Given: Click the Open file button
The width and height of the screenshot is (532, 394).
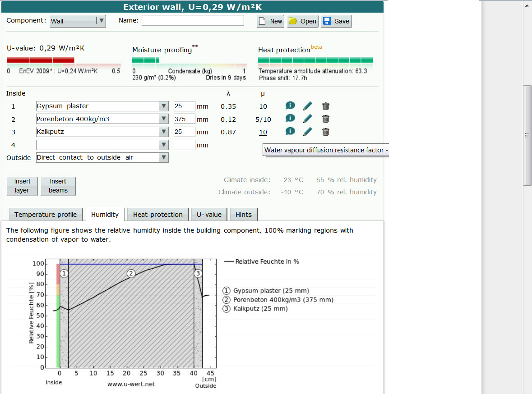Looking at the screenshot, I should (x=303, y=21).
